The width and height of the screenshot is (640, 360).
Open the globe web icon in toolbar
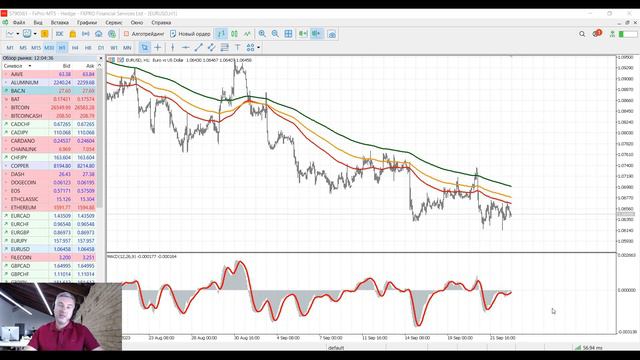[x=112, y=34]
